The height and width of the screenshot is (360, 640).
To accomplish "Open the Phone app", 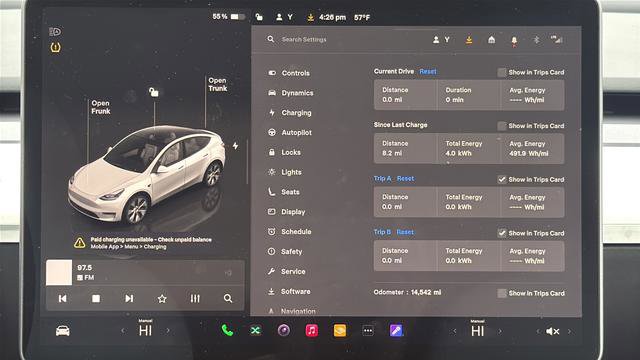I will (227, 331).
